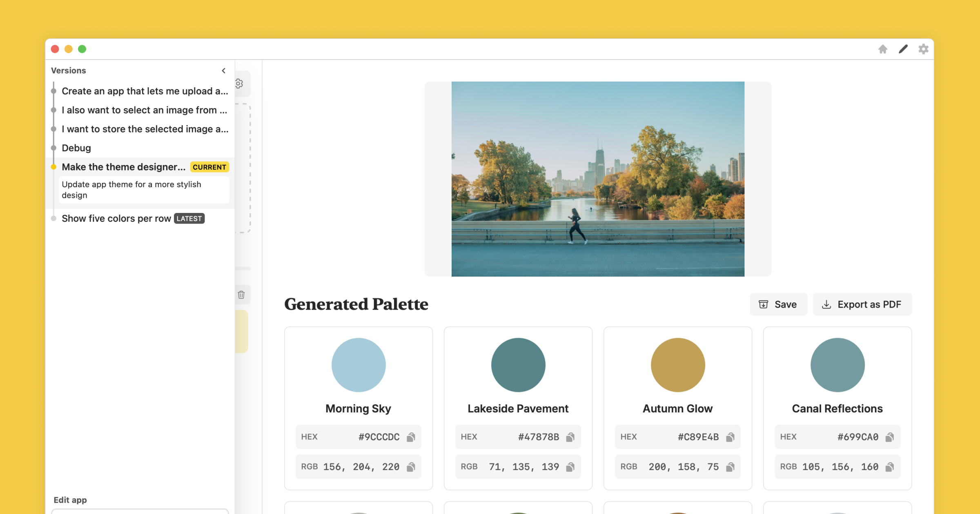Open the settings gear in title bar
The image size is (980, 514).
[923, 49]
